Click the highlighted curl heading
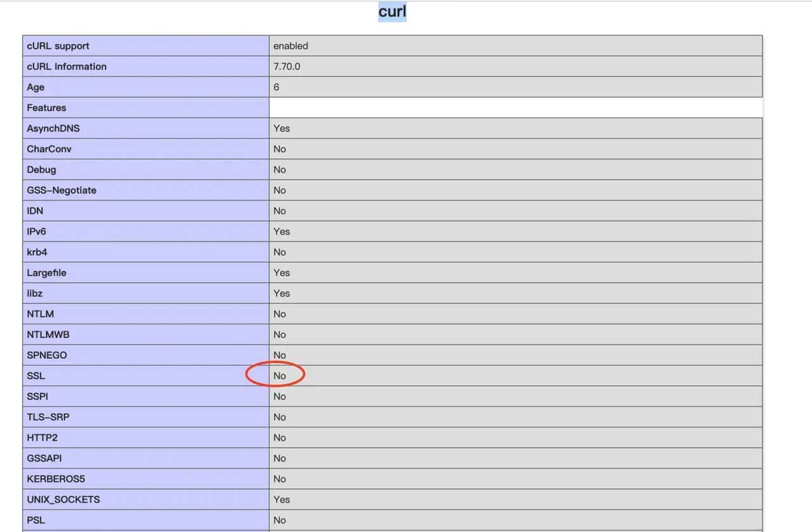This screenshot has height=532, width=812. (392, 11)
